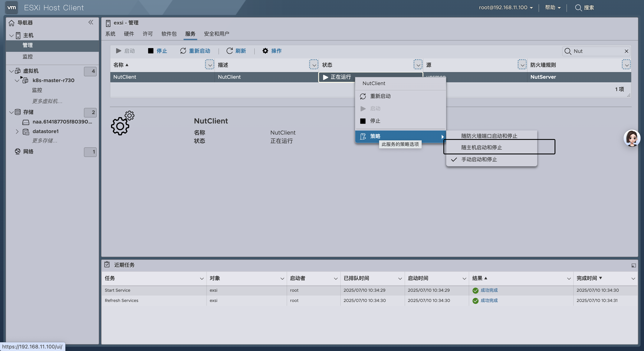Click the assistant avatar on right edge
The width and height of the screenshot is (644, 351).
[632, 138]
